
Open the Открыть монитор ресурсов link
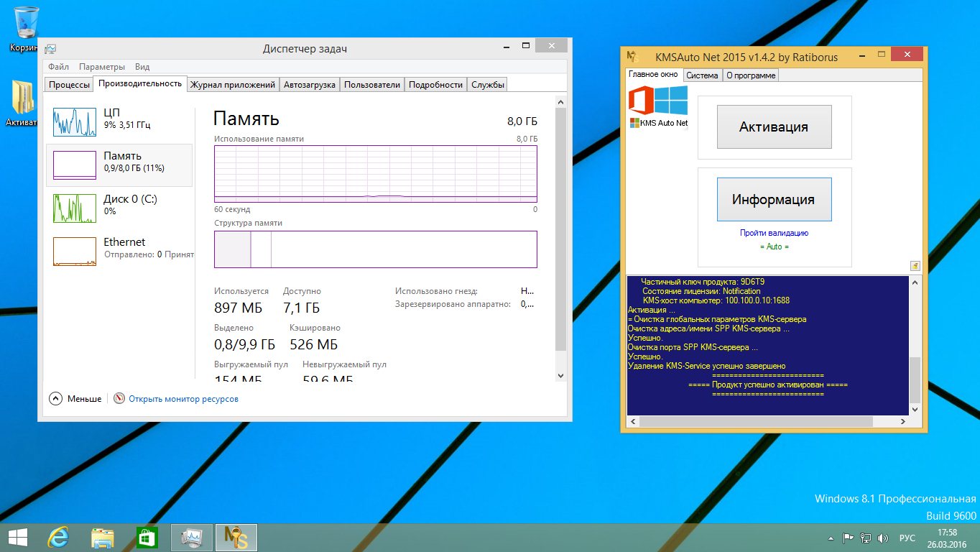click(x=183, y=399)
